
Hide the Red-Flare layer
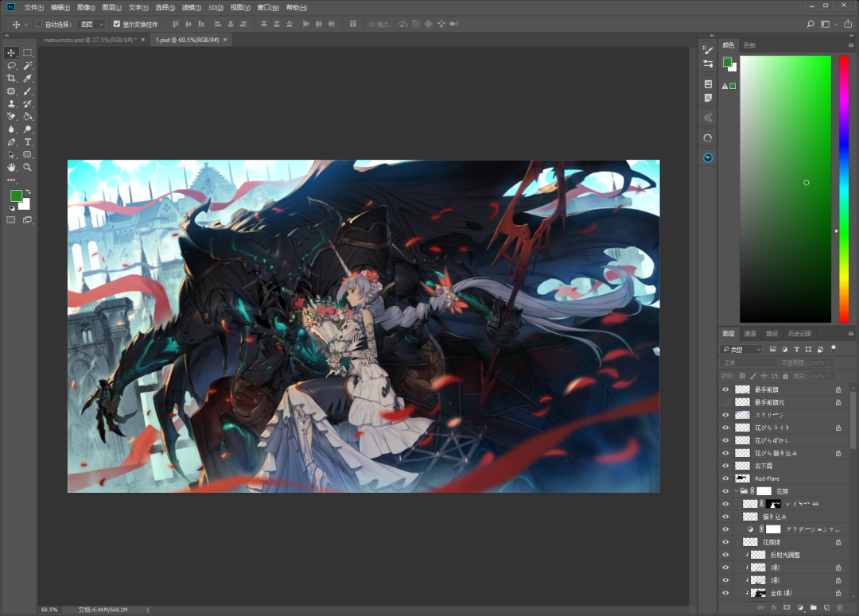point(725,478)
